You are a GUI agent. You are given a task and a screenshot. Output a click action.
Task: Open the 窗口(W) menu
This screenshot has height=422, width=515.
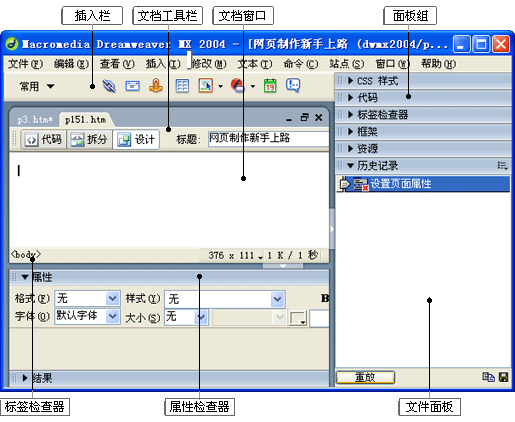pyautogui.click(x=392, y=64)
